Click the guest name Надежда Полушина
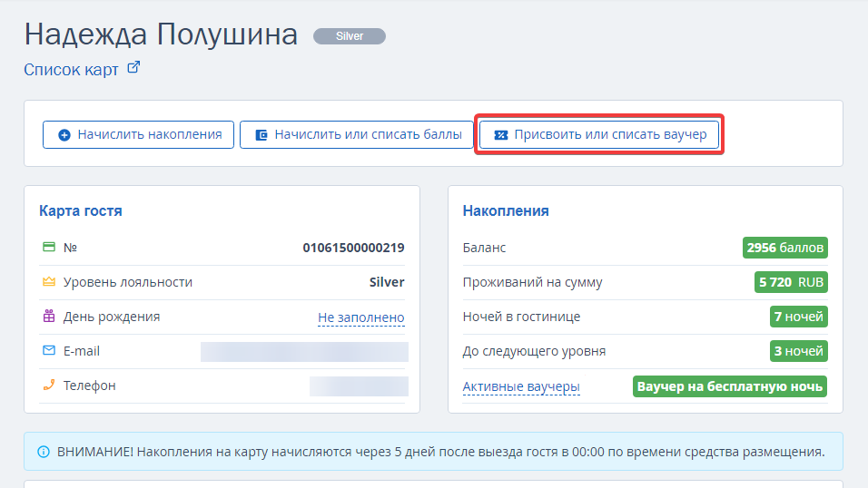Viewport: 868px width, 488px height. tap(161, 34)
